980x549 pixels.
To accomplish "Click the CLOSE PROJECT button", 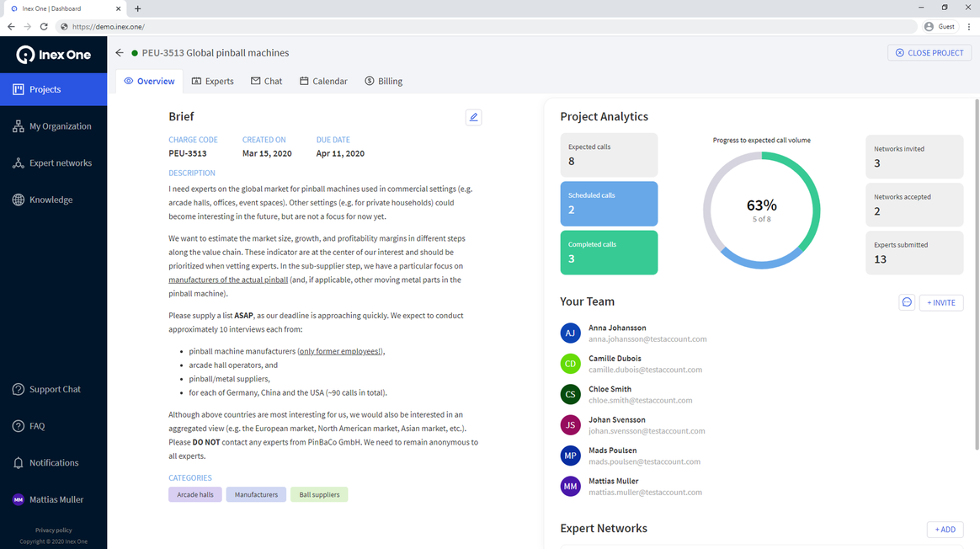I will (x=929, y=52).
